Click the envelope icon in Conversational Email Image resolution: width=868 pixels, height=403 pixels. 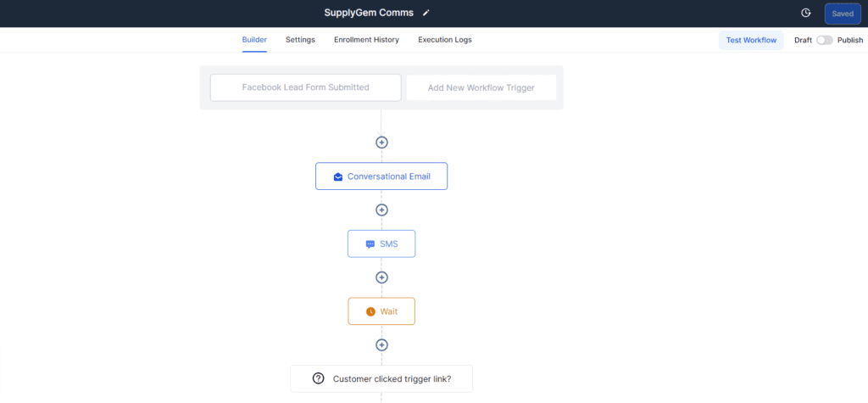[x=338, y=176]
